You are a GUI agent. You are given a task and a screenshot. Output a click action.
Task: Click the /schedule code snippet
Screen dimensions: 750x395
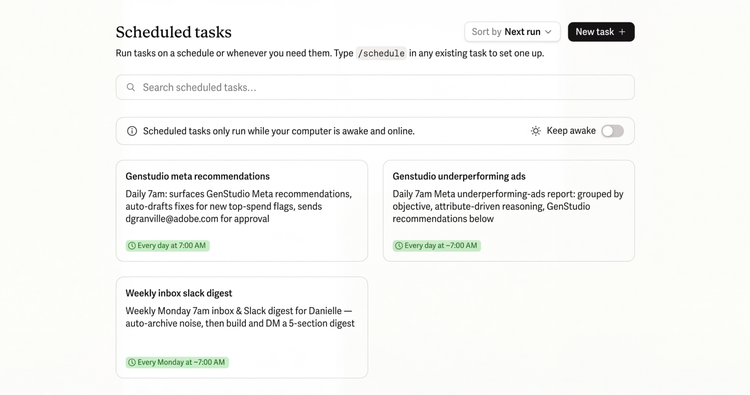[x=381, y=53]
